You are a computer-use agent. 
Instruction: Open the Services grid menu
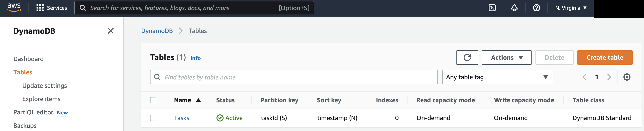40,8
